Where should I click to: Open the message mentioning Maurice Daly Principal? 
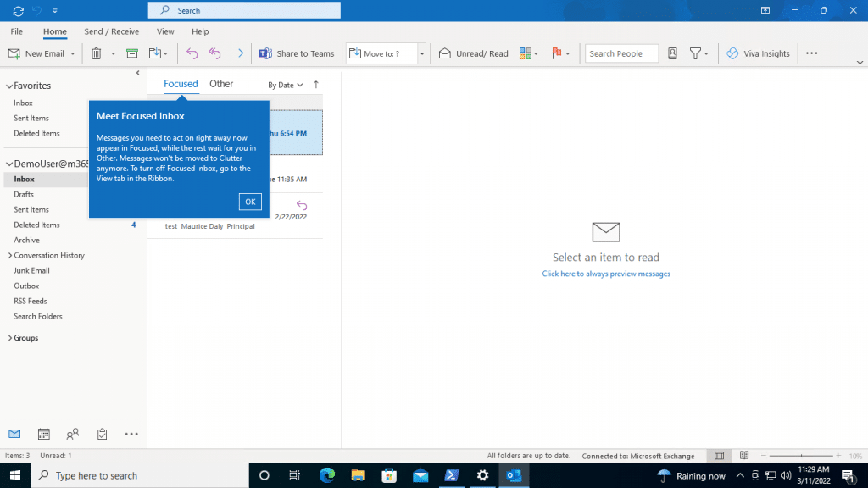pos(236,216)
